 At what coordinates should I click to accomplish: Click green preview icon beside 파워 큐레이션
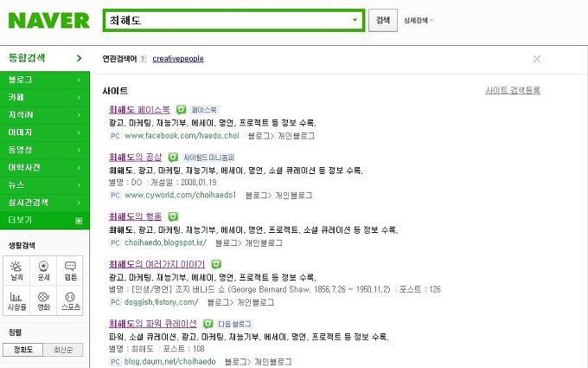point(208,323)
